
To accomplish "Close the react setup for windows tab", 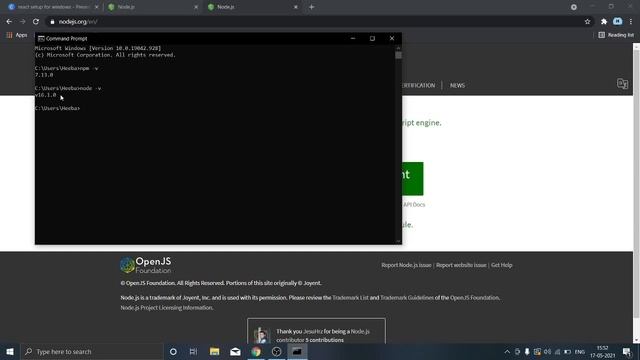I will (96, 7).
